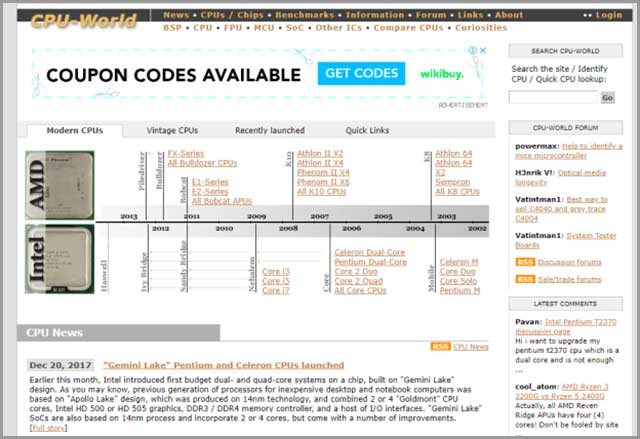The image size is (640, 439).
Task: Open Sale/trade forums RSS icon
Action: (525, 279)
